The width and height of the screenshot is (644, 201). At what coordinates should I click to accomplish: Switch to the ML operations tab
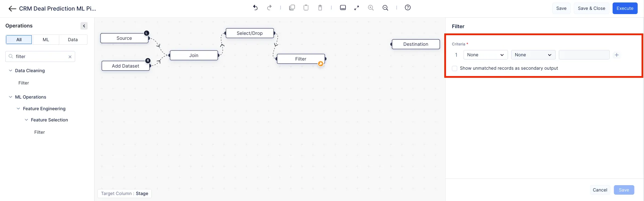pyautogui.click(x=46, y=40)
